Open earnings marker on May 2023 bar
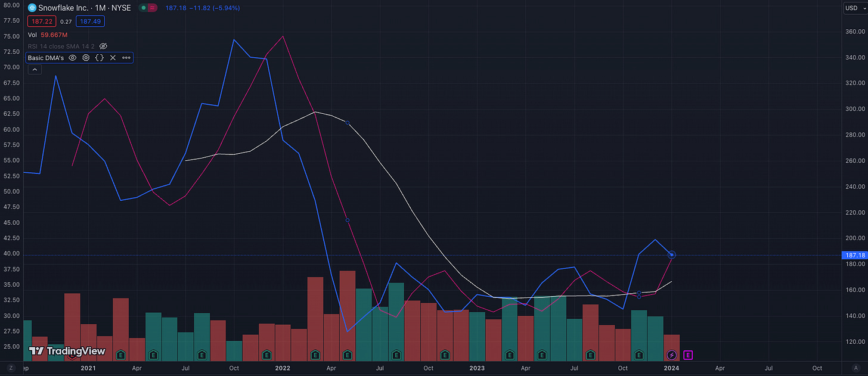The height and width of the screenshot is (376, 868). point(542,355)
